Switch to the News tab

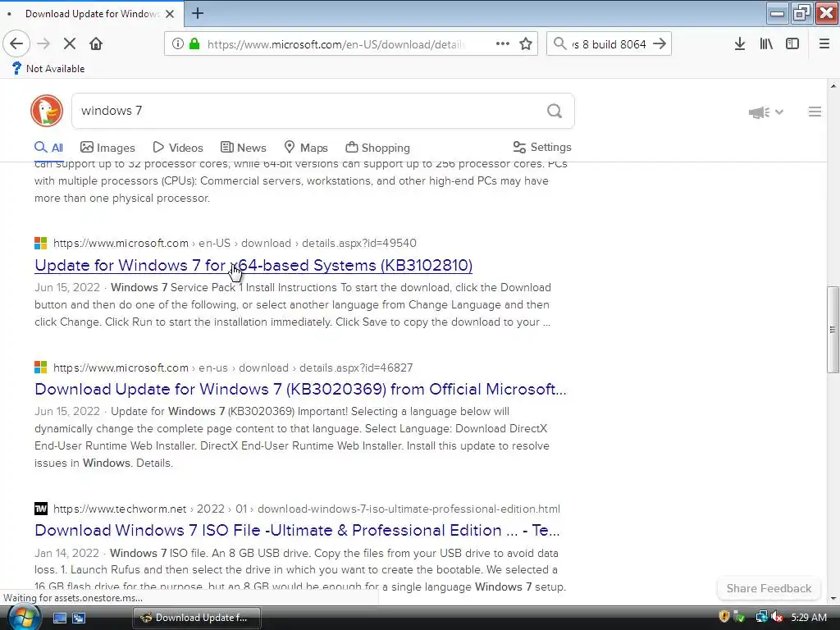pos(243,148)
